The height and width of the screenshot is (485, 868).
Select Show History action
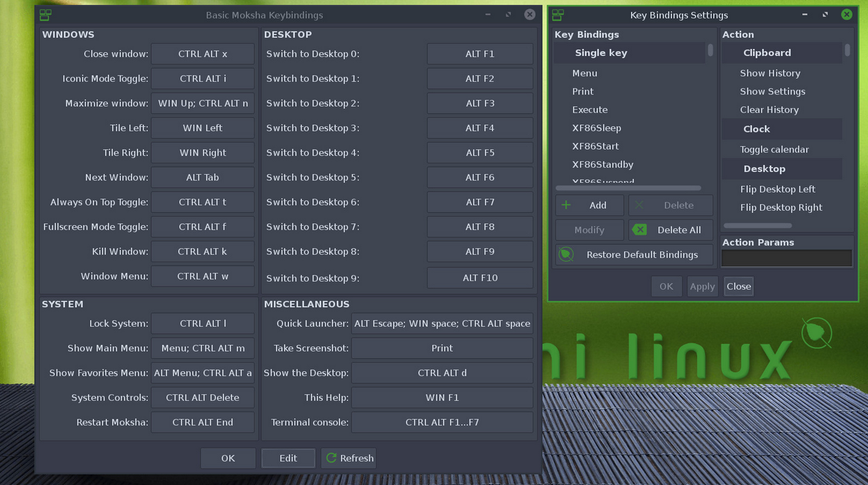(782, 74)
